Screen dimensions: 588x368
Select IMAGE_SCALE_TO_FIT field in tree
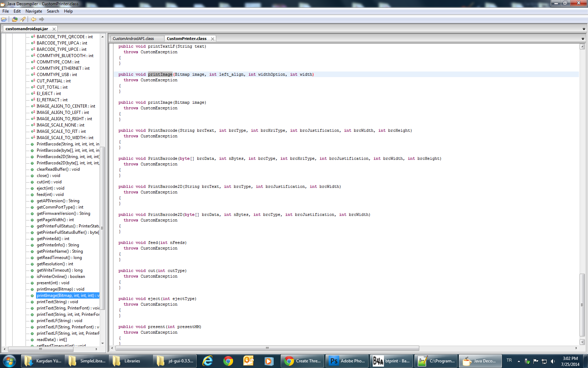click(61, 131)
